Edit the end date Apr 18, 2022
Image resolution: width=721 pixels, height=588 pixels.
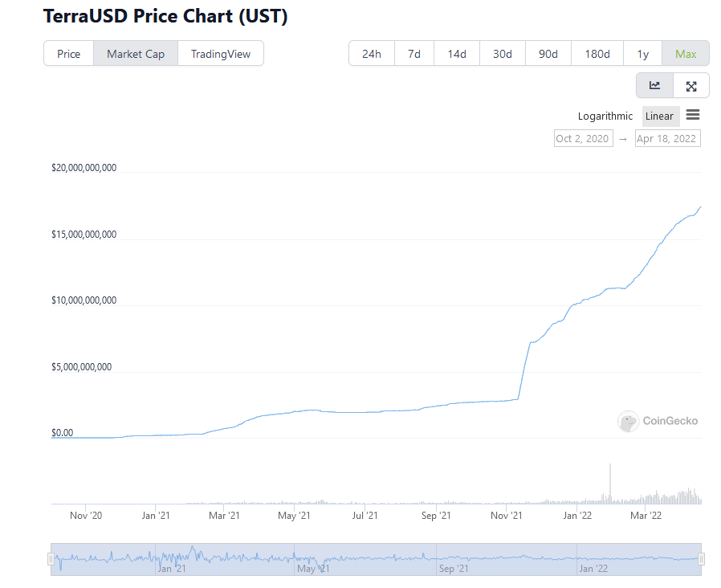[x=667, y=137]
